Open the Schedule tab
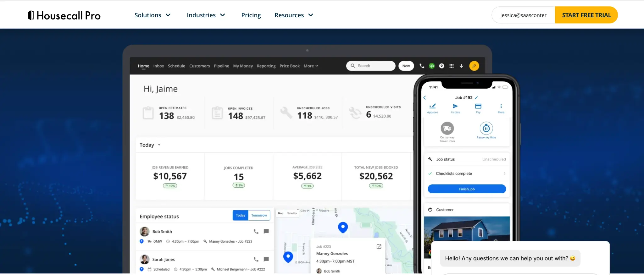Viewport: 644px width, 275px height. 176,66
